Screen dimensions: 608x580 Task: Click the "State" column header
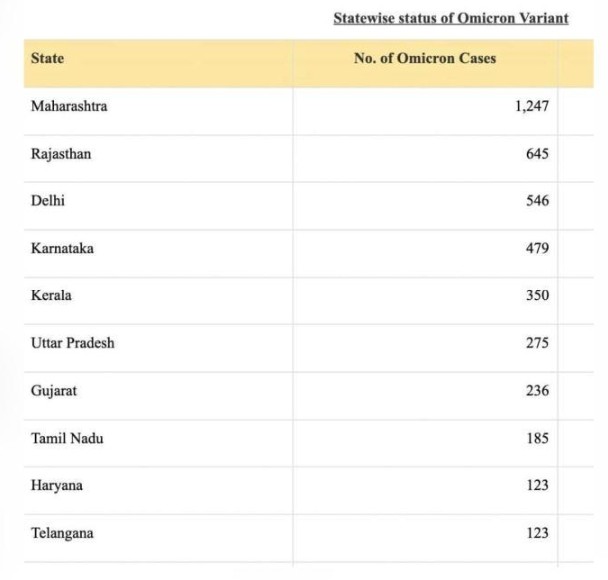click(x=47, y=58)
